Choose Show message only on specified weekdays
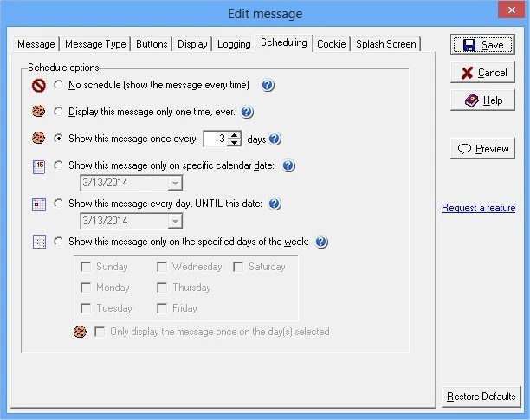 58,242
